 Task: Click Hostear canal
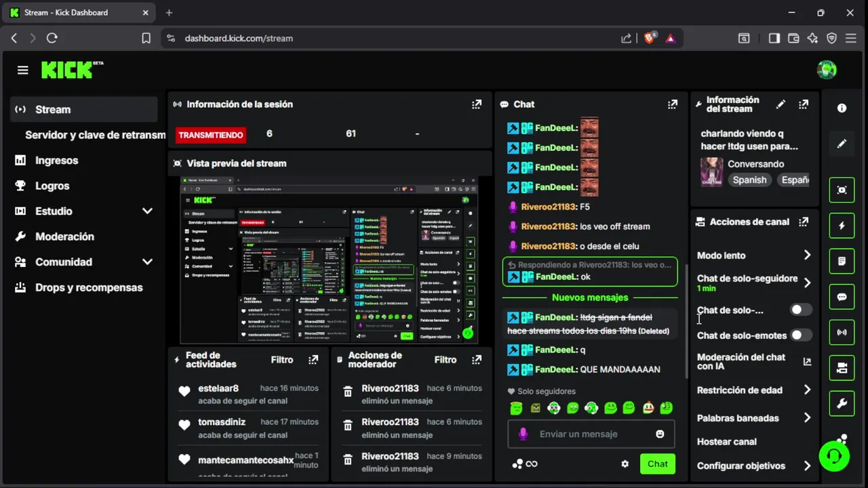pyautogui.click(x=727, y=441)
